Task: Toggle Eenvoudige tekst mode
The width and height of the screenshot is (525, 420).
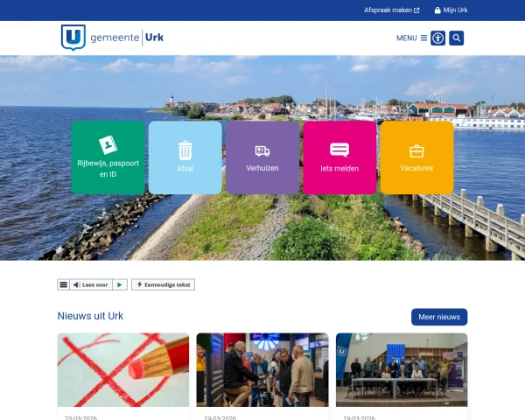Action: click(x=163, y=284)
